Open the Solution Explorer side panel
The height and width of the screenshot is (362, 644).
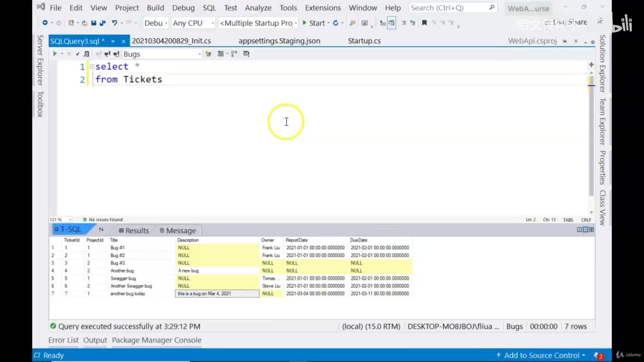(x=602, y=63)
